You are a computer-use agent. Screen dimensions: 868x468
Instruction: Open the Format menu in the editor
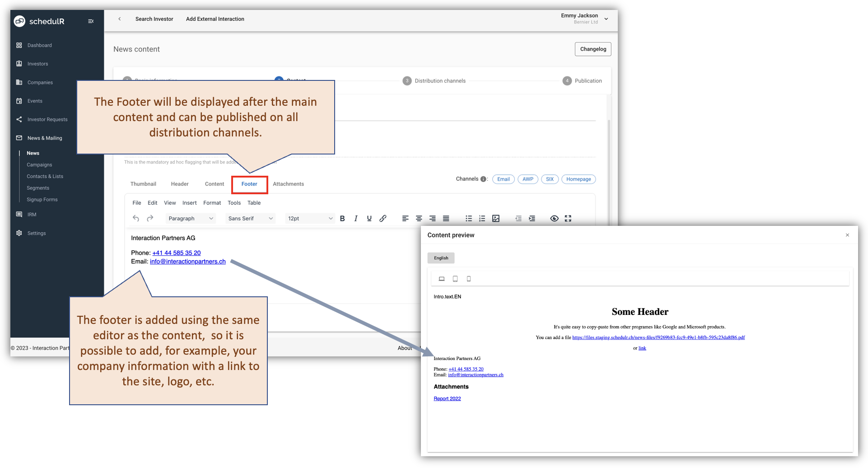(212, 202)
